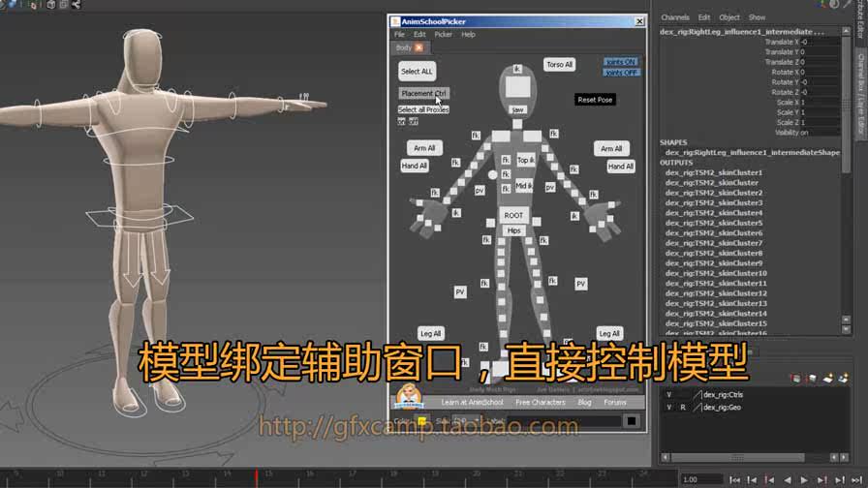This screenshot has width=868, height=488.
Task: Close the Body tab with orange X
Action: coord(419,47)
